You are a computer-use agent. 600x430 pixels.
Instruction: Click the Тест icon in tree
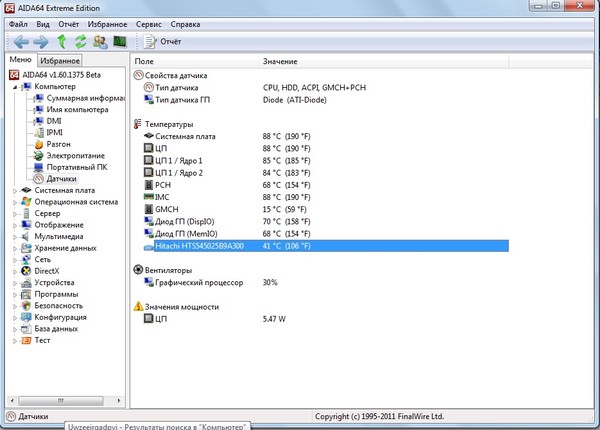(x=26, y=340)
